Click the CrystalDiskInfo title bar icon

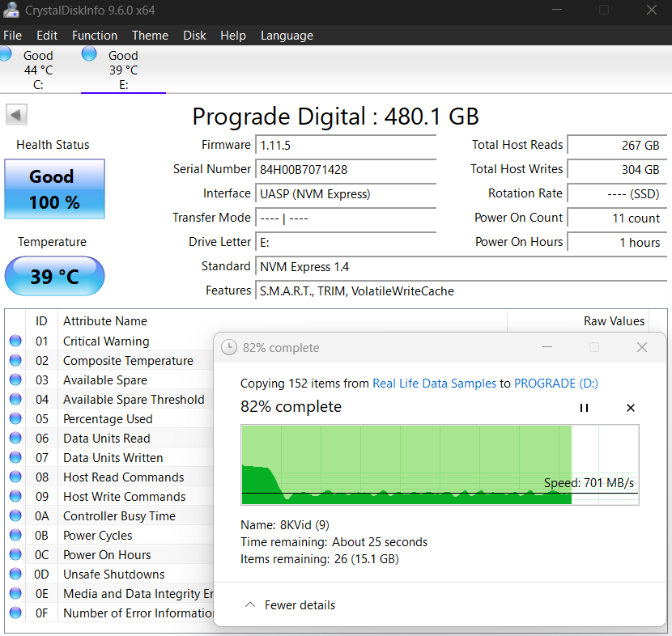[x=11, y=11]
